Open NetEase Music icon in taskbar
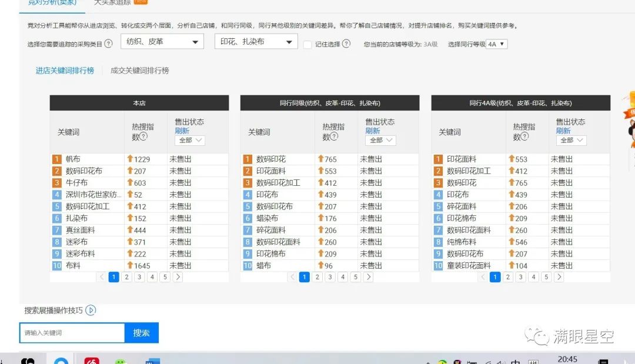The height and width of the screenshot is (364, 635). [92, 360]
